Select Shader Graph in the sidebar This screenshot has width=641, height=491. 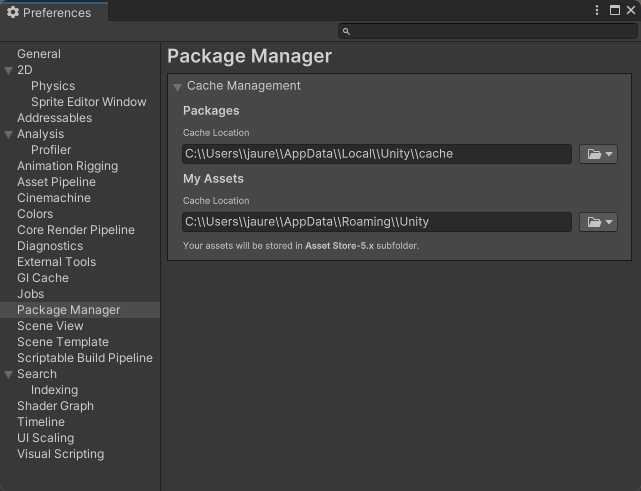click(x=55, y=406)
